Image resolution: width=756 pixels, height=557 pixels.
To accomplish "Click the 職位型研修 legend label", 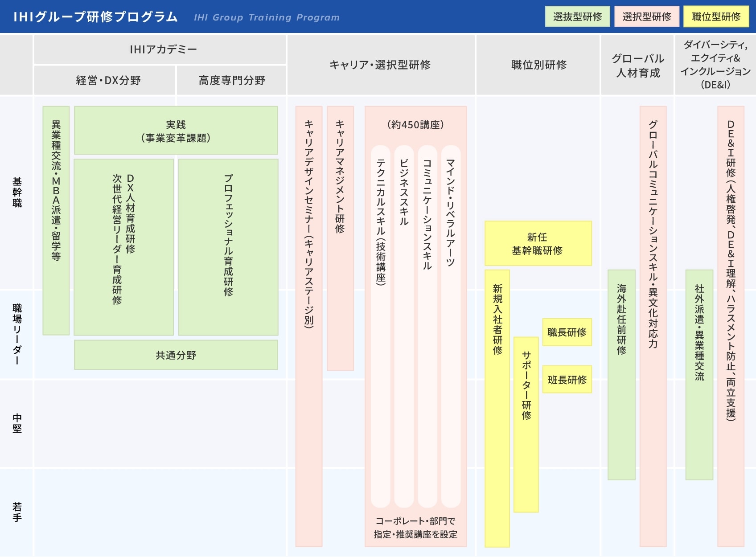I will (x=716, y=16).
